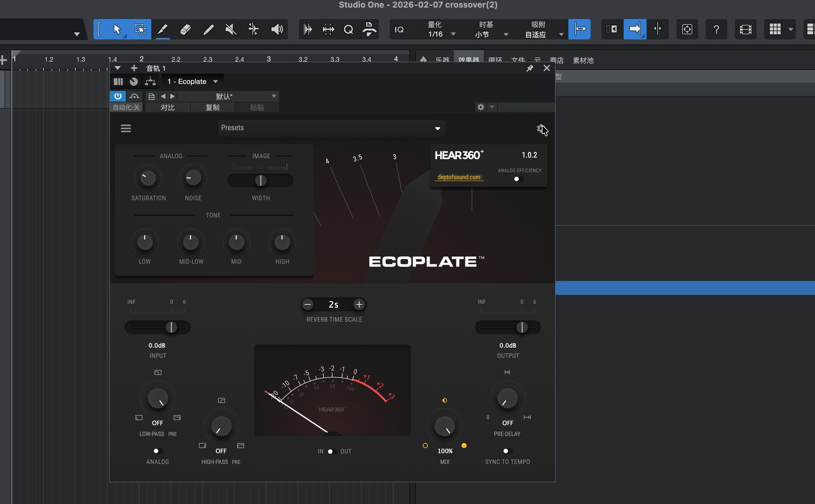Image resolution: width=815 pixels, height=504 pixels.
Task: Open the quantize 1/16 dropdown
Action: point(453,34)
